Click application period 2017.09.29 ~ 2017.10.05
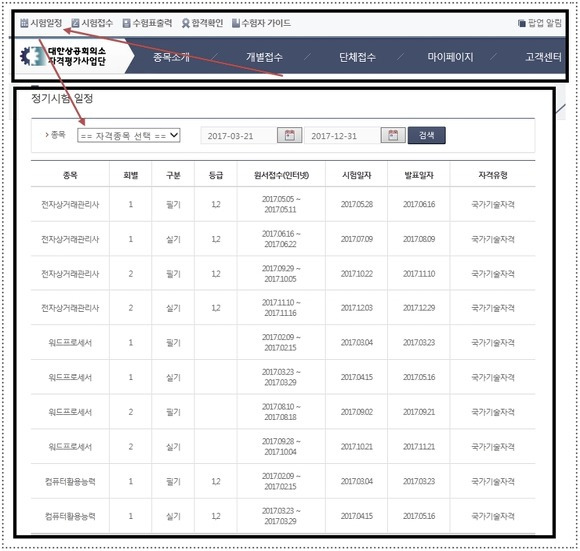Viewport: 580px width, 551px height. [281, 274]
